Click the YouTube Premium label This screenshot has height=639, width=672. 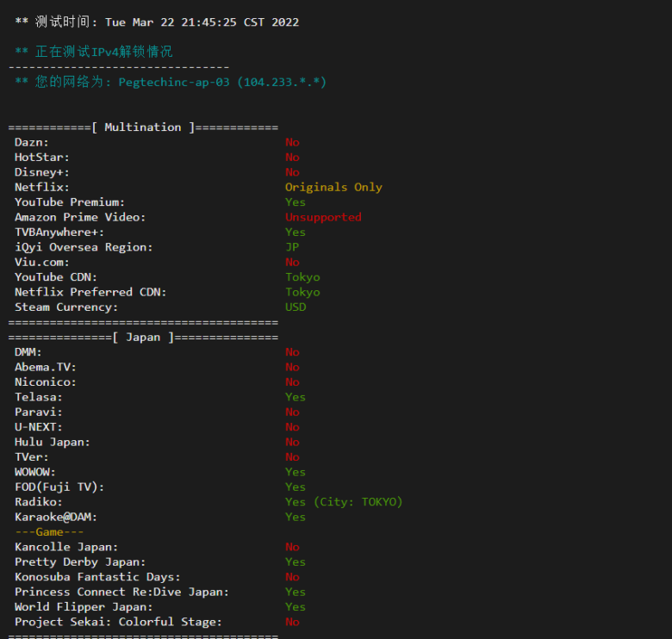pos(70,202)
